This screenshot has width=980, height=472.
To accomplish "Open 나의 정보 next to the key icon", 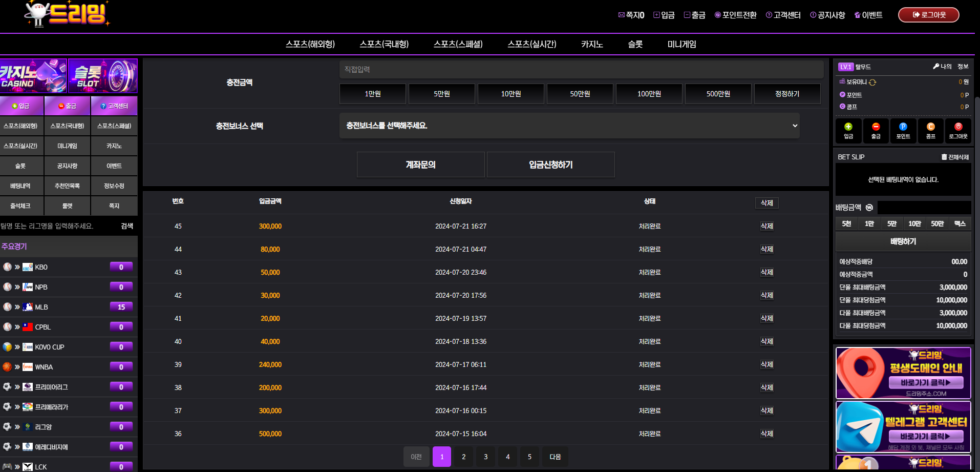I will click(951, 67).
